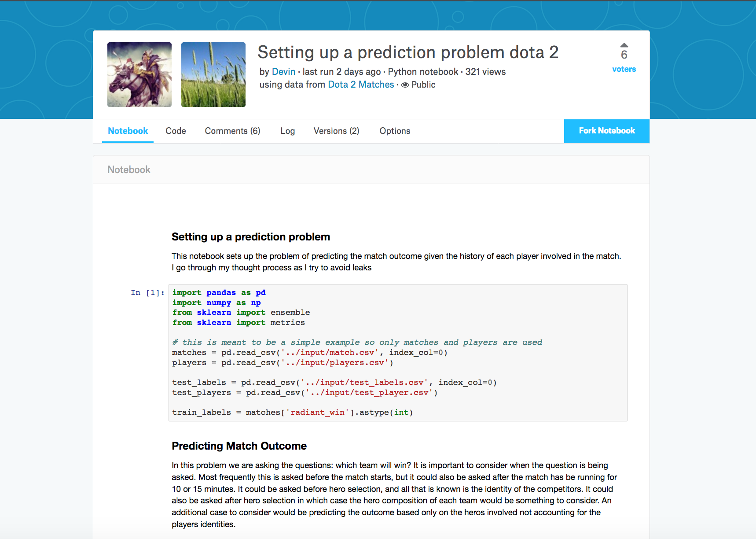
Task: View the Comments (6) tab
Action: pyautogui.click(x=232, y=131)
